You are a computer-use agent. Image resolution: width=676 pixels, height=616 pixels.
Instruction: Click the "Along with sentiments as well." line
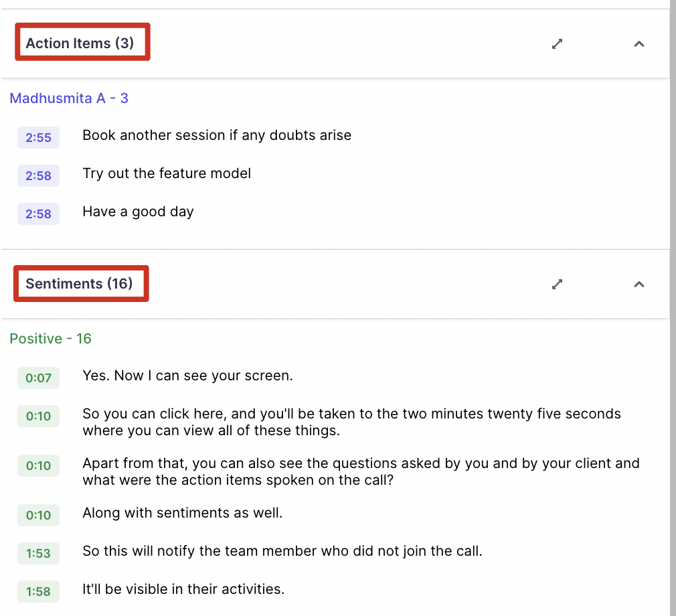click(x=182, y=513)
